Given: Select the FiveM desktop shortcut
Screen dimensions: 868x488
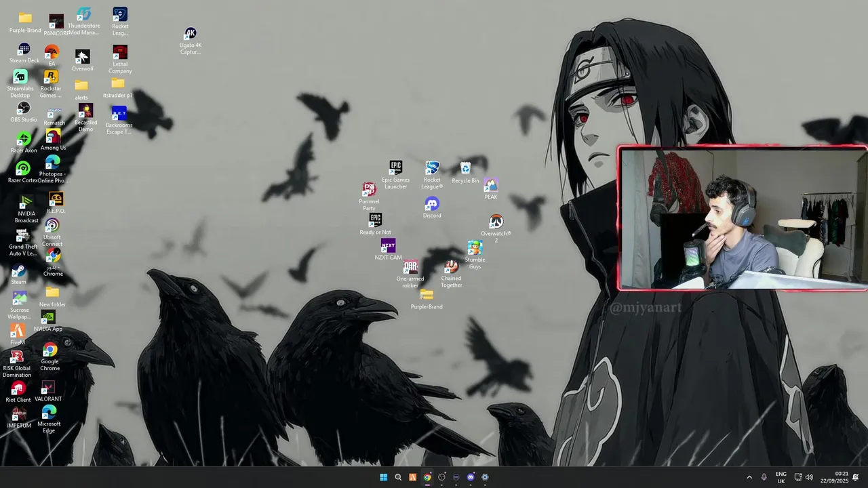Looking at the screenshot, I should [18, 335].
